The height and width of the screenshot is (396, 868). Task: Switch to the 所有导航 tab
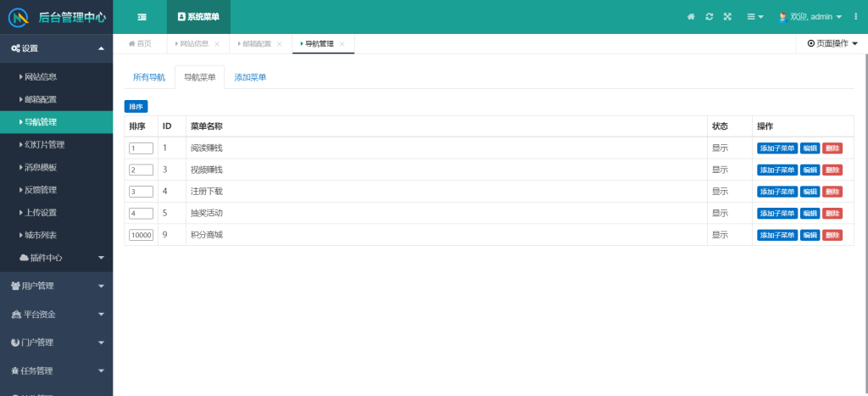tap(148, 77)
